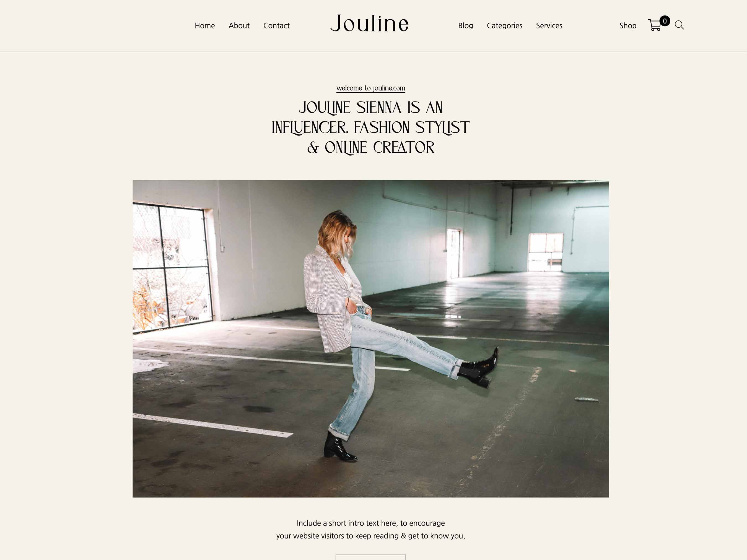
Task: Go to the Home page
Action: click(205, 26)
